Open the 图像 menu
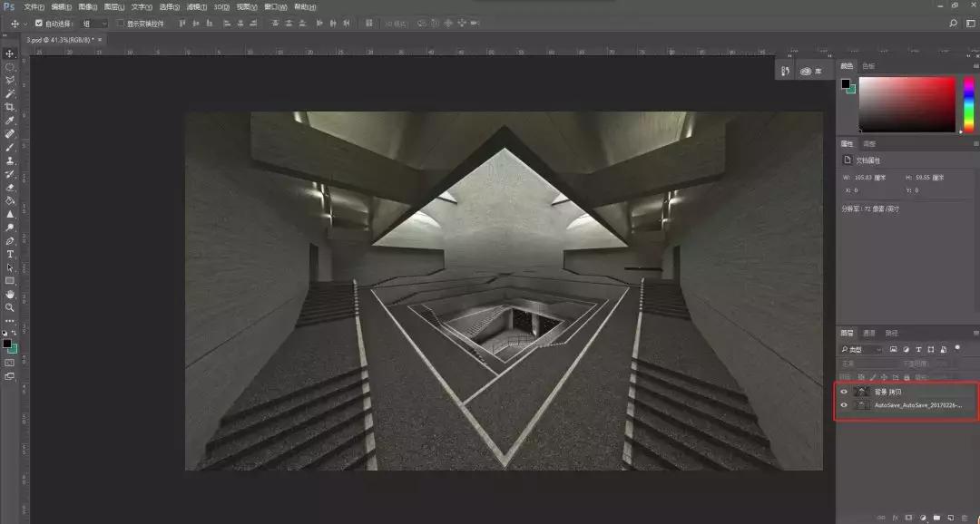980x524 pixels. click(88, 6)
